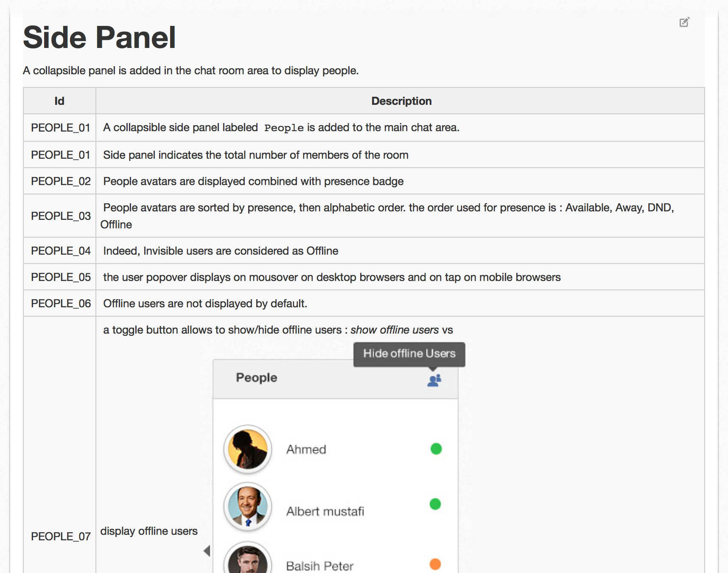Click the edit section pencil icon
This screenshot has width=728, height=573.
pos(684,22)
